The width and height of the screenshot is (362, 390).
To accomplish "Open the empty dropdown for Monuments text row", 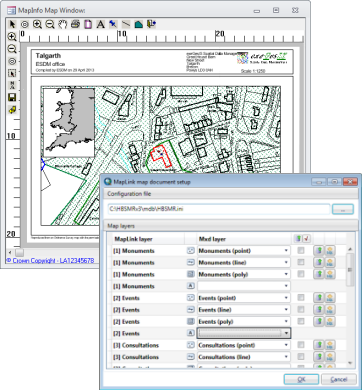I will click(x=286, y=286).
